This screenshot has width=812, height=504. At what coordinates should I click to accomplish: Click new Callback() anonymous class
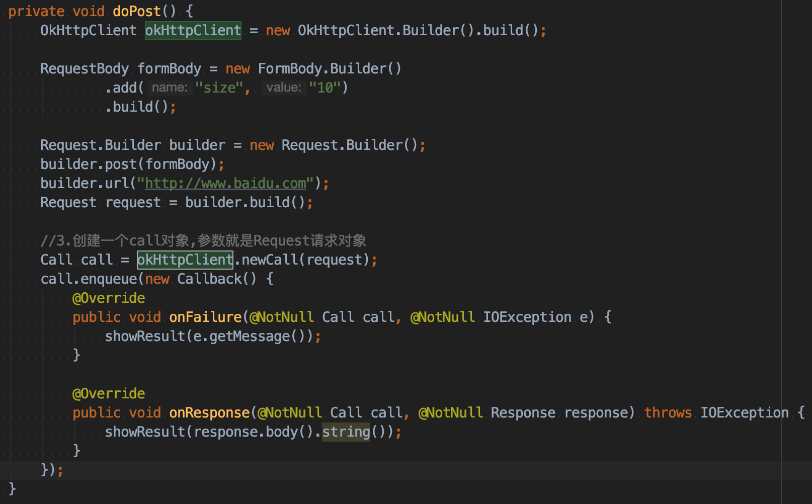point(201,279)
